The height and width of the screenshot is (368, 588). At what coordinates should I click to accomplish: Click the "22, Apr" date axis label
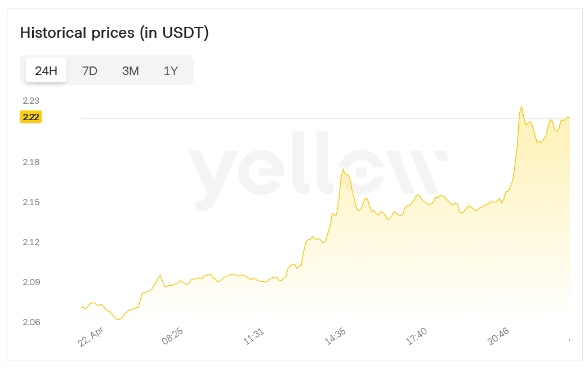coord(91,336)
